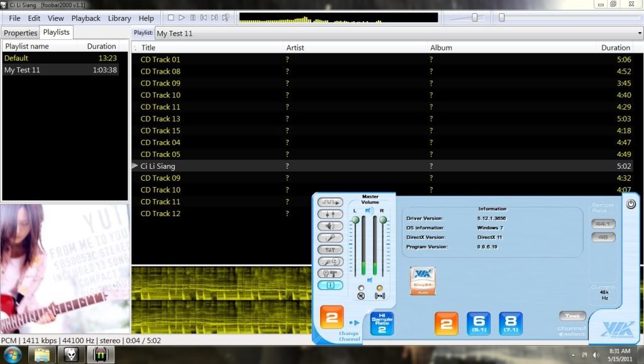Select the Default playlist
This screenshot has height=364, width=644.
coord(61,58)
